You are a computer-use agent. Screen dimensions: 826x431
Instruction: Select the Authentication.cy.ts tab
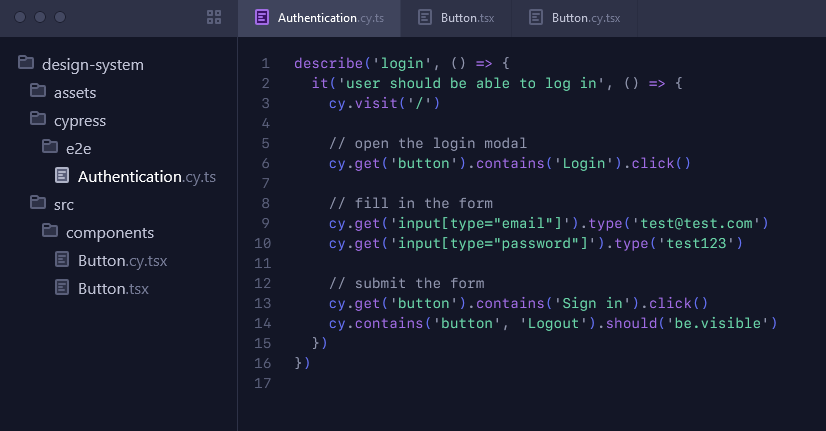(x=319, y=18)
